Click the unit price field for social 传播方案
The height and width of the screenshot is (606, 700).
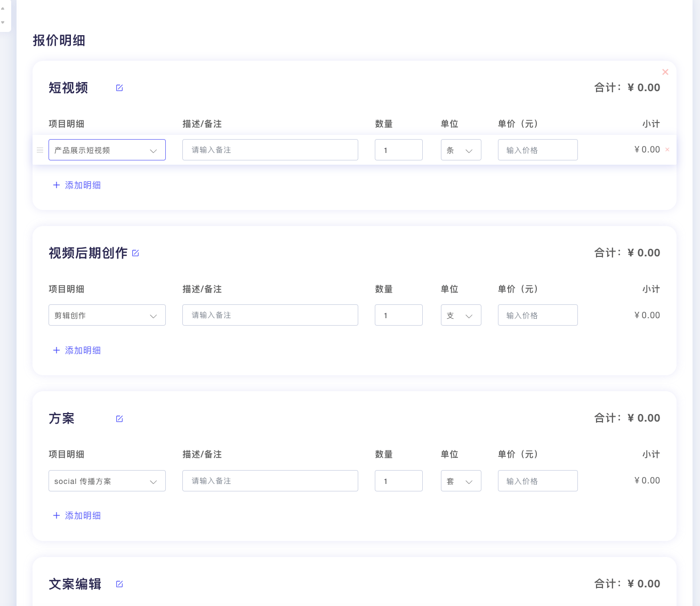pos(538,481)
